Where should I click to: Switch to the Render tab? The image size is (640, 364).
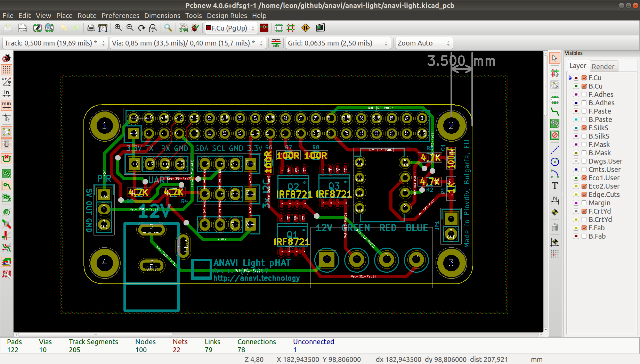604,66
